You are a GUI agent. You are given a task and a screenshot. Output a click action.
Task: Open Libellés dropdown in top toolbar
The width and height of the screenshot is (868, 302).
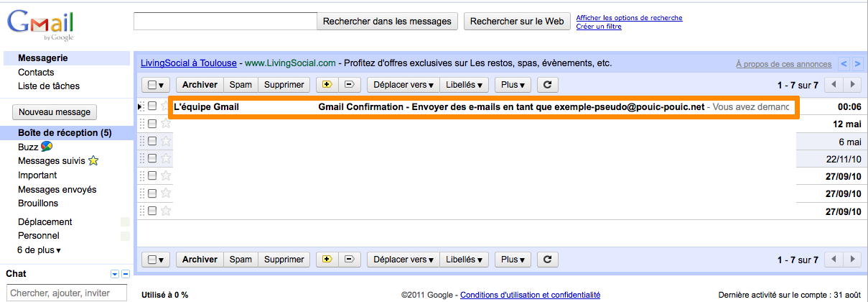(464, 85)
